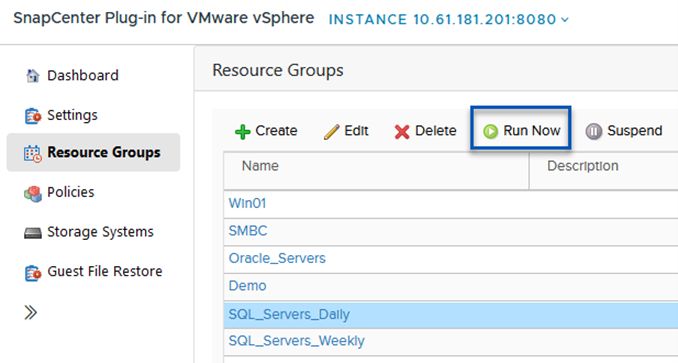Screen dimensions: 678x363
Task: Click the Settings clipboard icon
Action: [x=33, y=116]
